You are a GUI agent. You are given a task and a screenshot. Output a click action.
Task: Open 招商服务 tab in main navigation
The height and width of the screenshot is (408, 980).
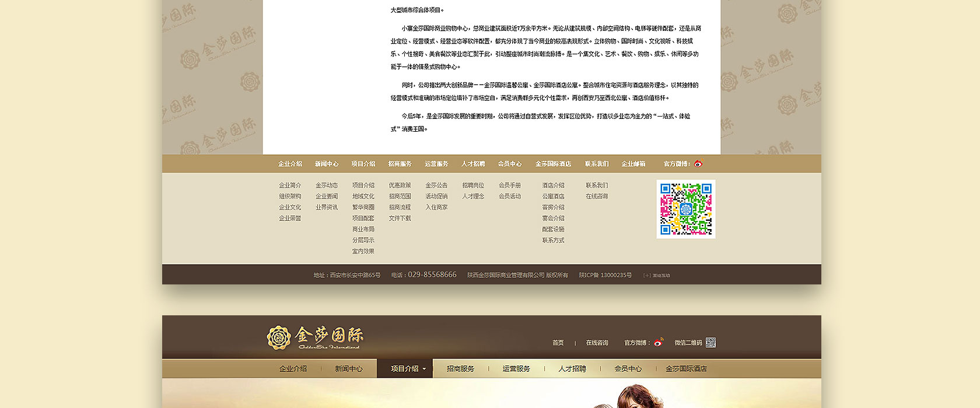(x=460, y=369)
